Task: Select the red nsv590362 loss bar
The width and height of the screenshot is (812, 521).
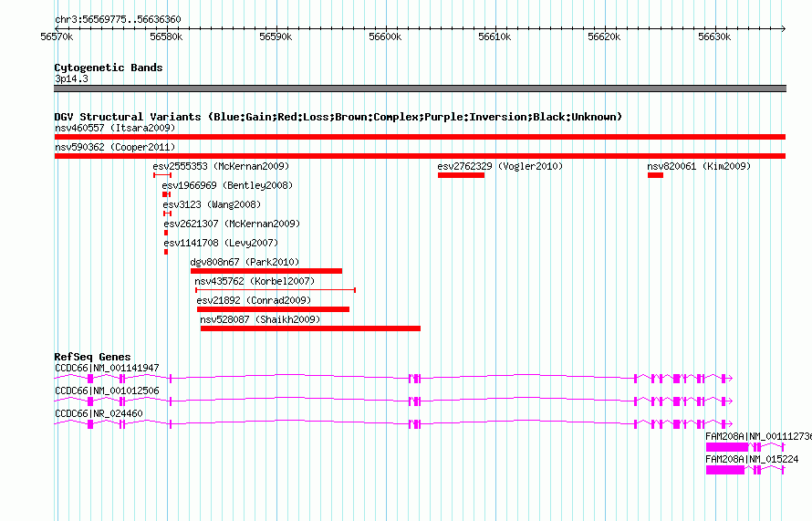Action: coord(420,156)
